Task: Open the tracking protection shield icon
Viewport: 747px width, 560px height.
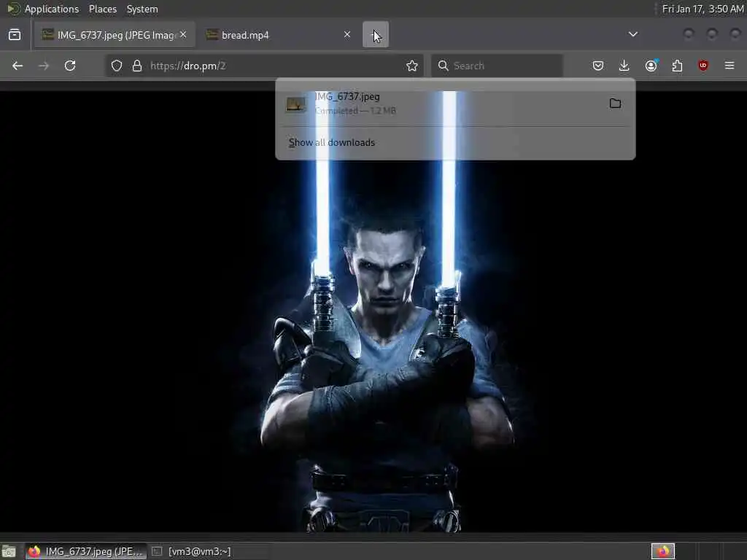Action: coord(117,66)
